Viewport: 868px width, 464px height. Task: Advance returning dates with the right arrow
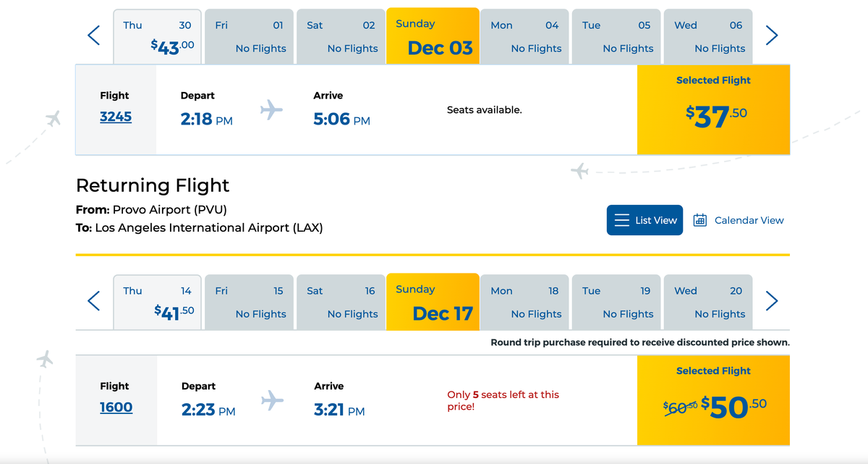(x=772, y=300)
